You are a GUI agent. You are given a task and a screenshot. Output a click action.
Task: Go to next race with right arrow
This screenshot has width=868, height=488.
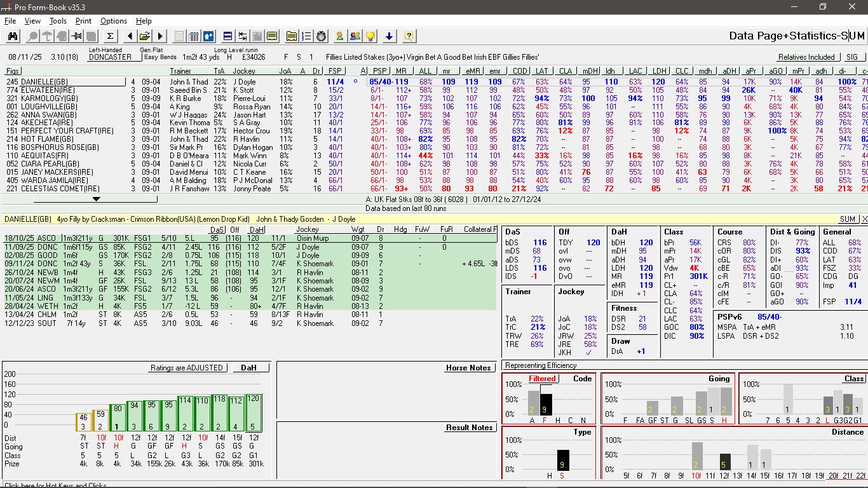[160, 36]
